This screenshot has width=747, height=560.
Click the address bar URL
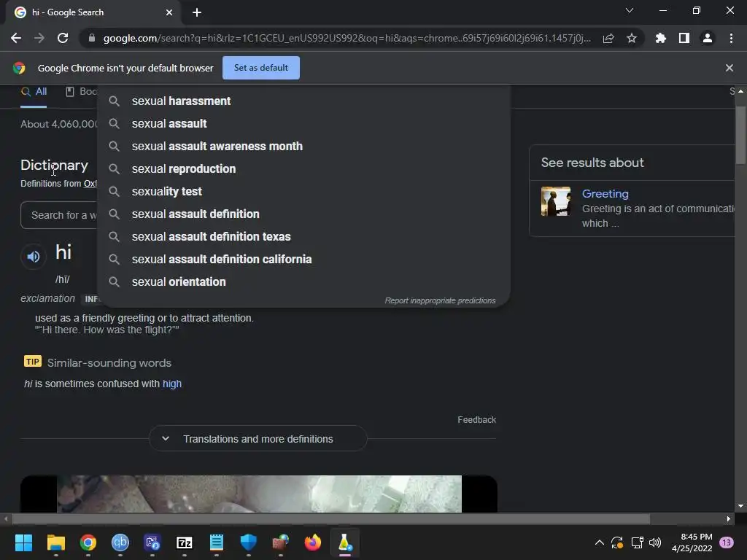(x=347, y=38)
